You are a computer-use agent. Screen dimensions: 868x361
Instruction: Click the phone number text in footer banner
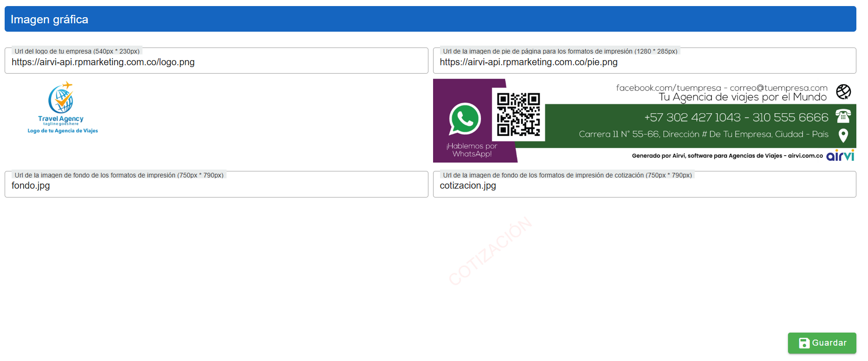click(736, 117)
